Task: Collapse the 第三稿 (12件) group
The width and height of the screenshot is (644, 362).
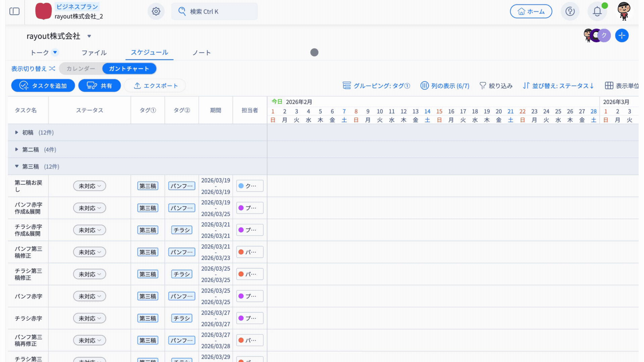Action: coord(17,167)
